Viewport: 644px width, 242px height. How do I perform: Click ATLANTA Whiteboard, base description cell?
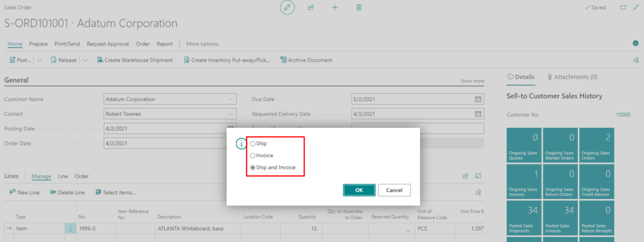(x=198, y=228)
